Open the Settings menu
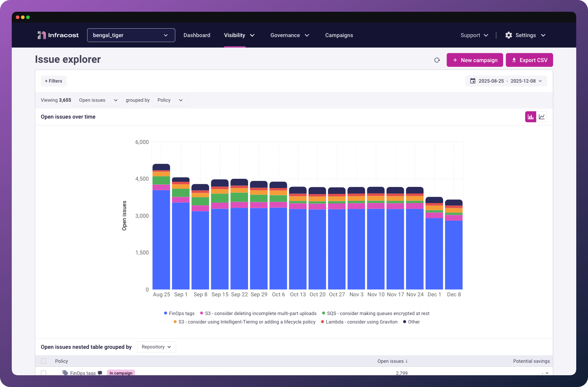The height and width of the screenshot is (387, 588). pyautogui.click(x=526, y=35)
